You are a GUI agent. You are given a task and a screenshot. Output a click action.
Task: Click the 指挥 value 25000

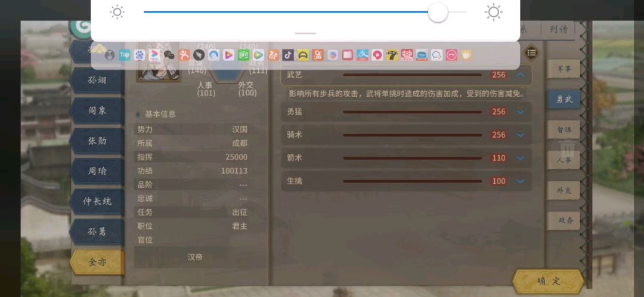click(x=236, y=157)
